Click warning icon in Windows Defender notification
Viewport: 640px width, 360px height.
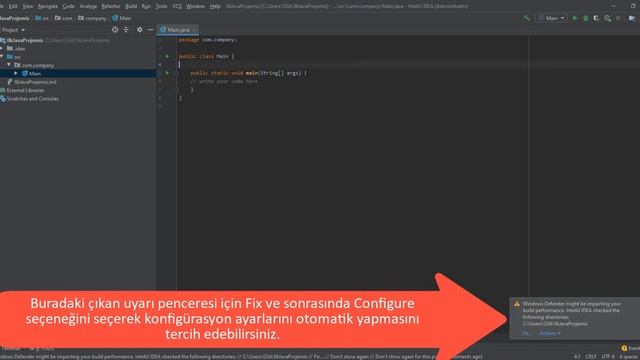click(x=517, y=304)
